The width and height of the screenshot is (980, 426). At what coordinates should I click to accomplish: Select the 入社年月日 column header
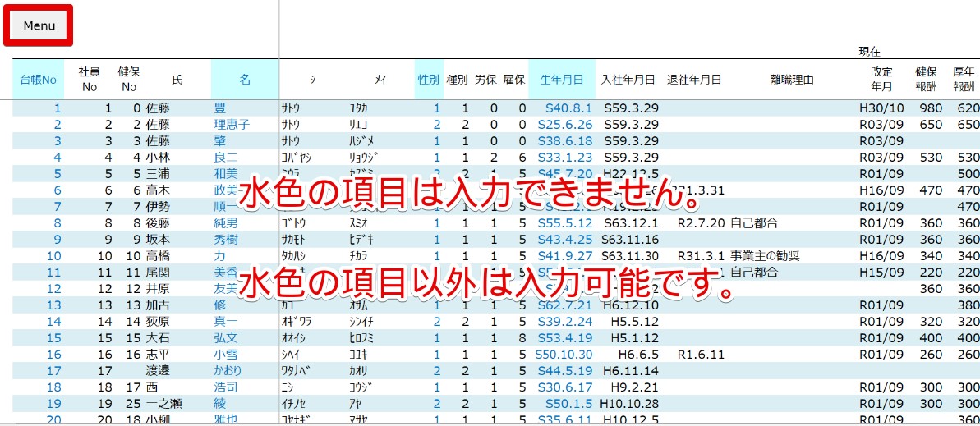pyautogui.click(x=628, y=80)
